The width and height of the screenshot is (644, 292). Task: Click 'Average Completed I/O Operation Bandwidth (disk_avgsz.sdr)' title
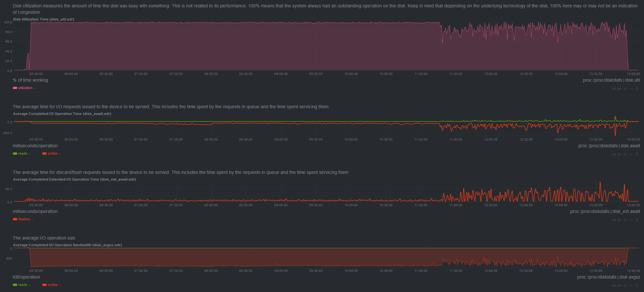(67, 245)
